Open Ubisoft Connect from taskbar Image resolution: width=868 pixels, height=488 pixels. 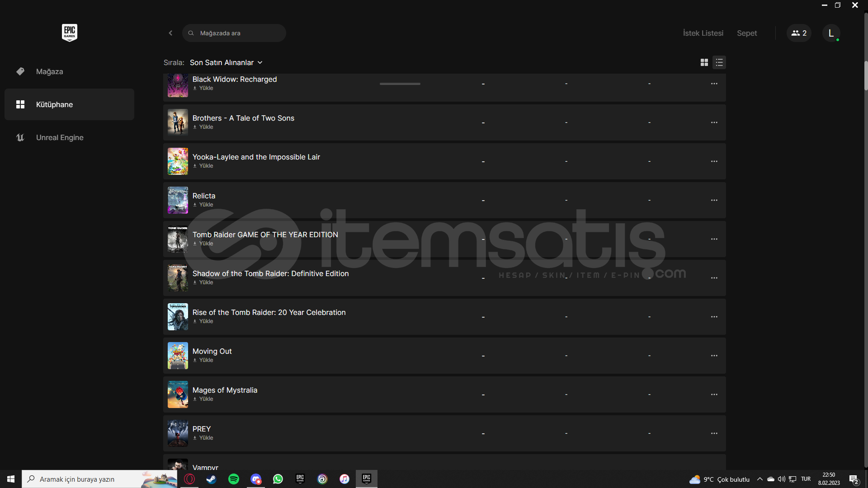322,479
